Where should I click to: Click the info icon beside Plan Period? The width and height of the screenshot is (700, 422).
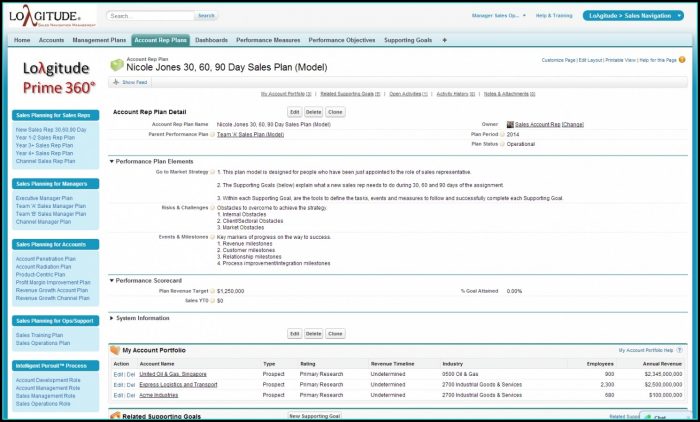[502, 134]
